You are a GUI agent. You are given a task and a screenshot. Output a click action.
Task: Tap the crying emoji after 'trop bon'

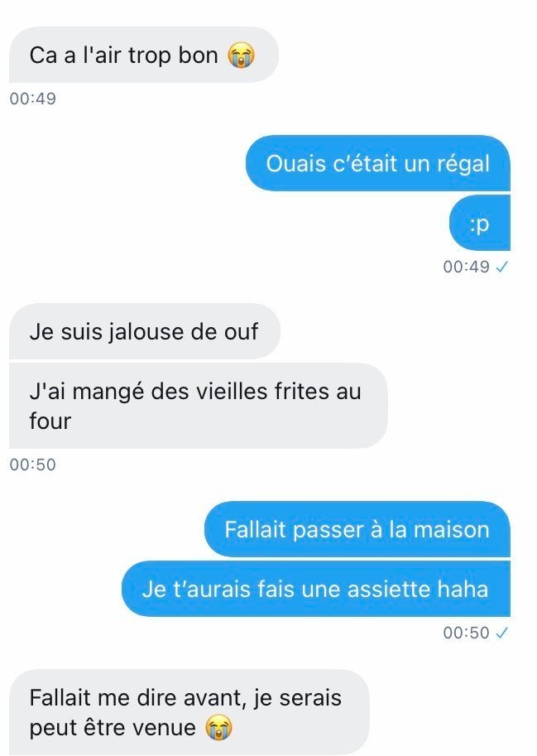pos(241,55)
